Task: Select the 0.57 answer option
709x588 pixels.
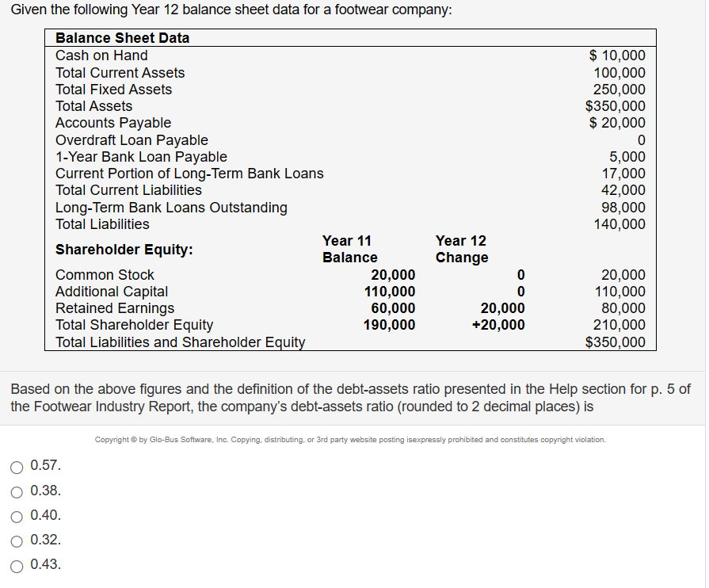Action: click(17, 467)
